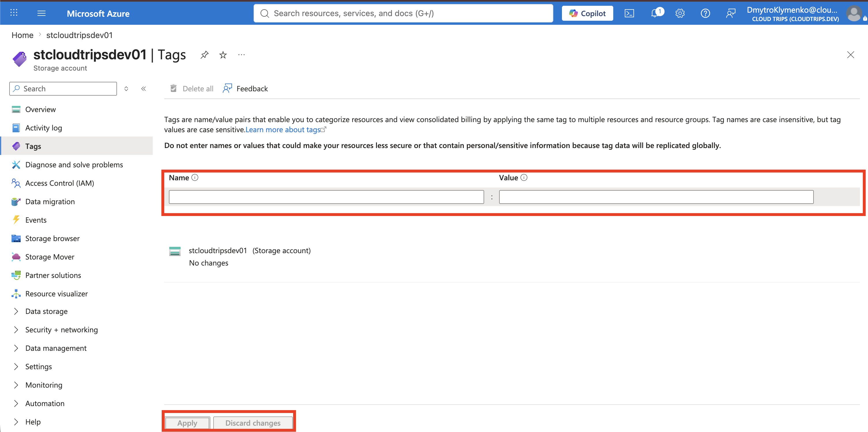868x432 pixels.
Task: Click the Access Control (IAM) people icon
Action: (x=16, y=183)
